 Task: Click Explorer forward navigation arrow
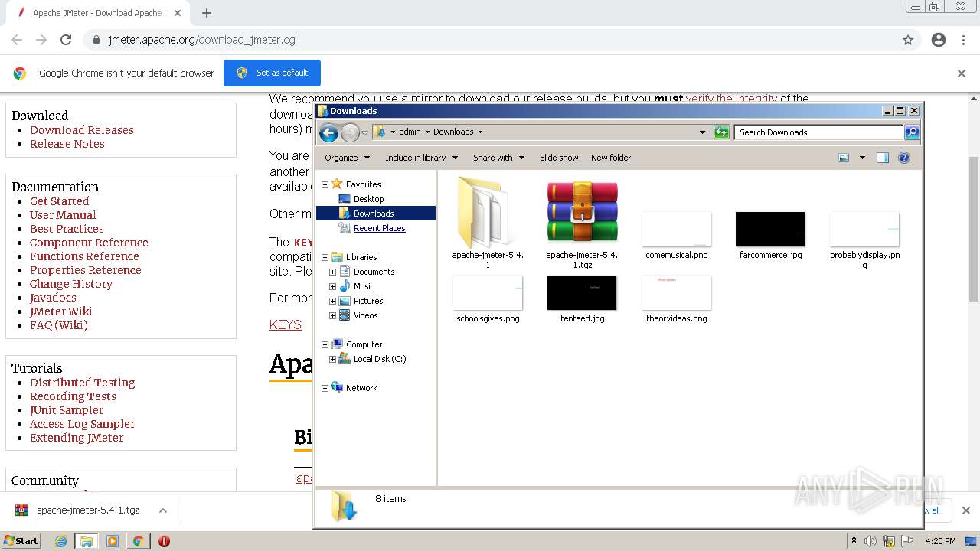[x=350, y=133]
